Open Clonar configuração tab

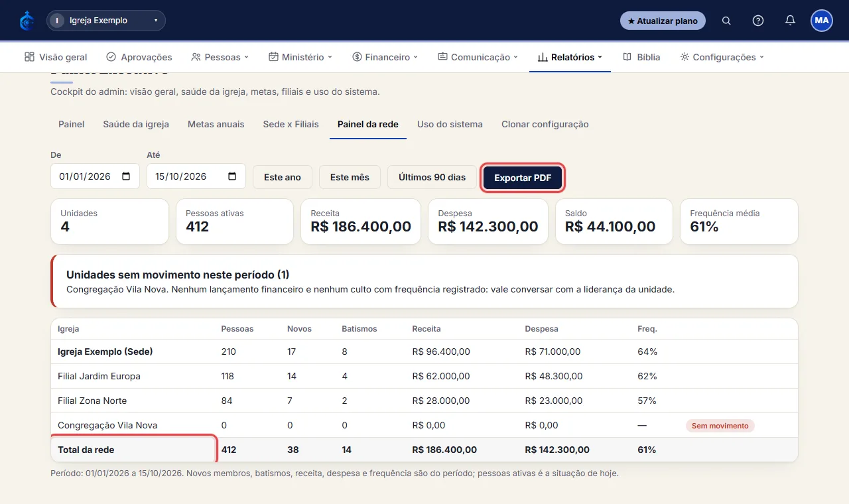(545, 124)
